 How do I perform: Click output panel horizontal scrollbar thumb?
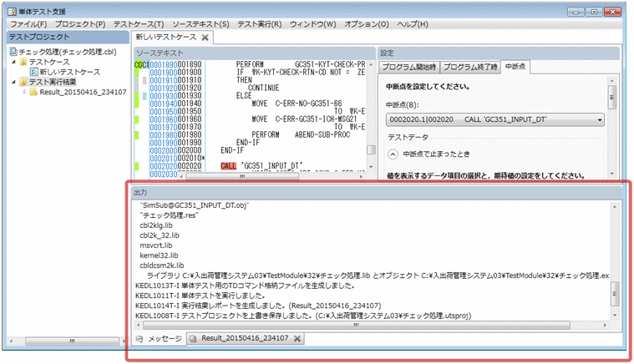click(356, 325)
